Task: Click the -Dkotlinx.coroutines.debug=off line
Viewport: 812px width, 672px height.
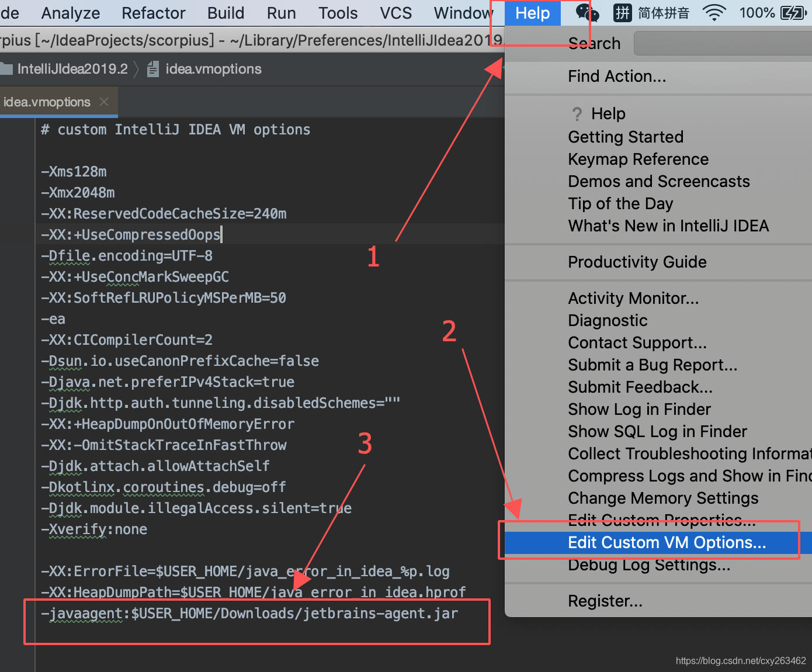Action: pyautogui.click(x=164, y=487)
